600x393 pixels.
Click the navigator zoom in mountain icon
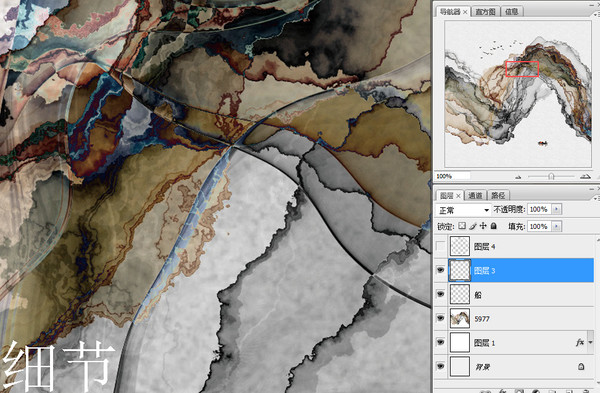click(x=585, y=176)
